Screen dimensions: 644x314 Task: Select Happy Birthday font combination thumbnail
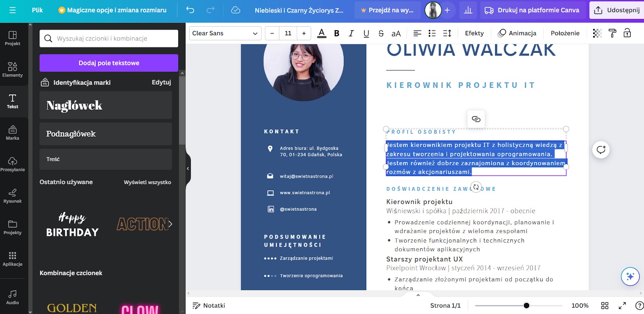(x=72, y=224)
